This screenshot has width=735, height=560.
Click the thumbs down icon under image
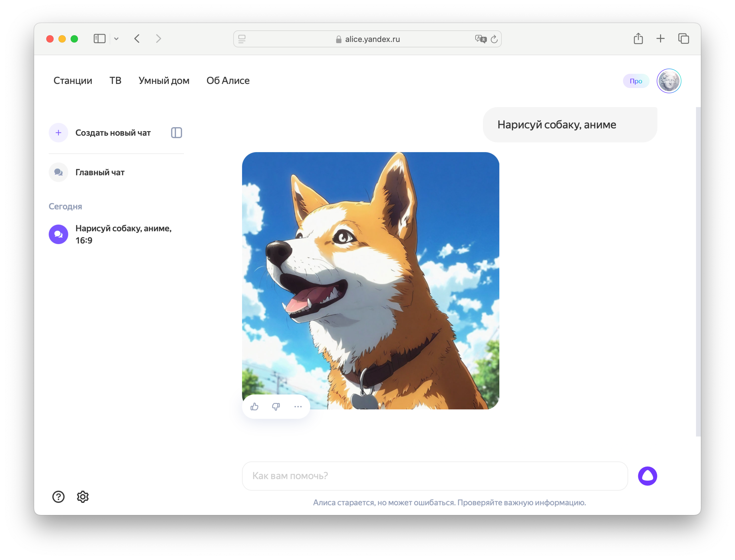(x=276, y=406)
